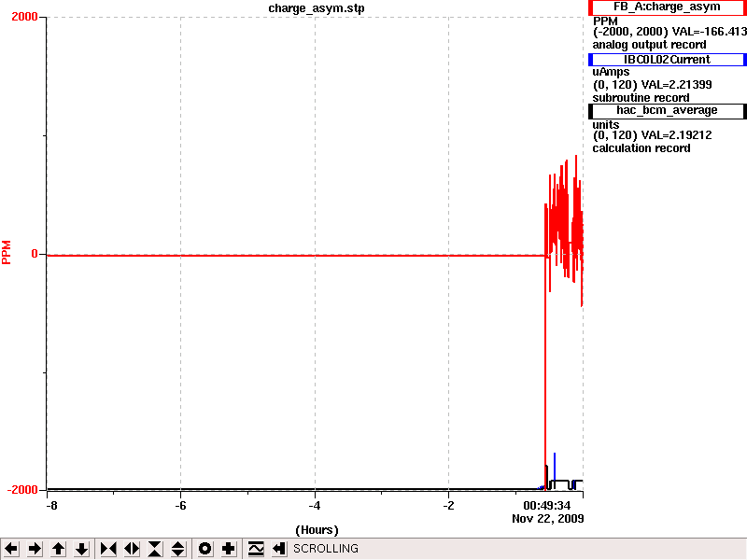Click the circle auto-scale icon
Viewport: 747px width, 560px height.
[204, 549]
